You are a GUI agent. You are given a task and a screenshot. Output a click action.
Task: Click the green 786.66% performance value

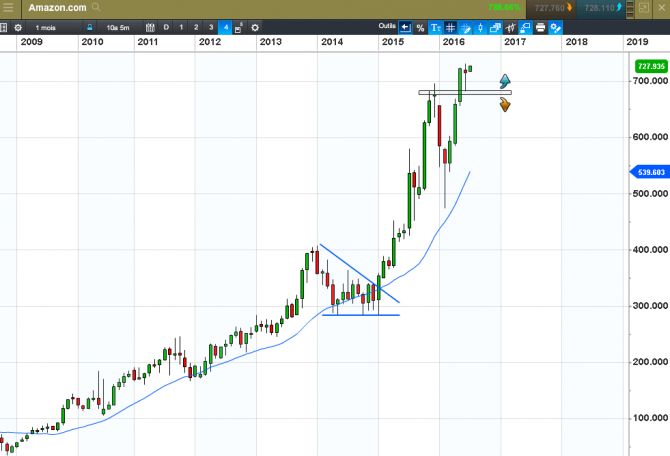[x=504, y=8]
